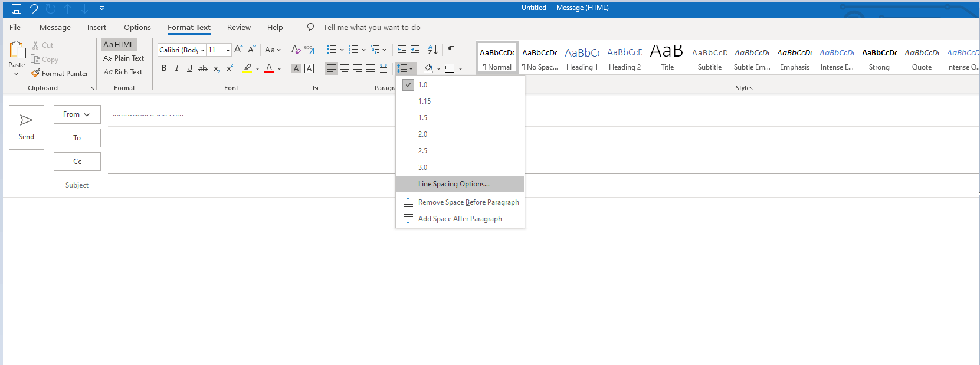Open the From account dropdown
Image resolution: width=980 pixels, height=365 pixels.
[77, 114]
